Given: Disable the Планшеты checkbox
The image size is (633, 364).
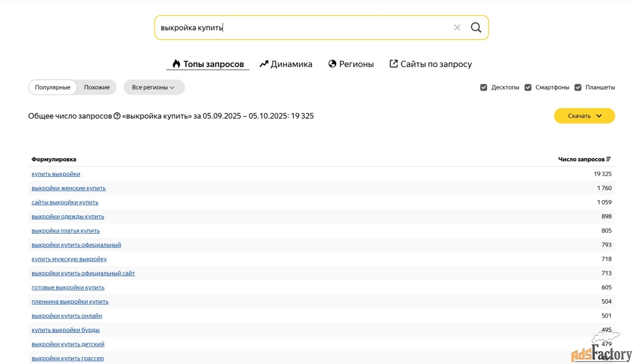Looking at the screenshot, I should 578,87.
